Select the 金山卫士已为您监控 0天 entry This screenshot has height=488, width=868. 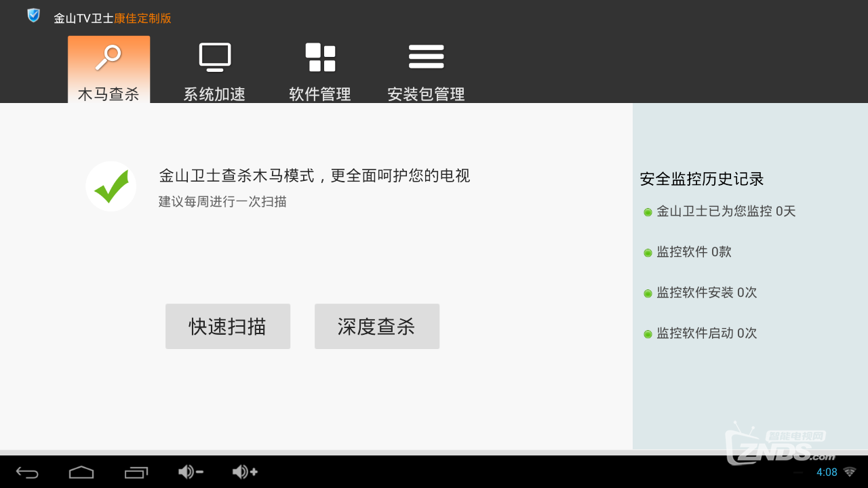click(719, 211)
